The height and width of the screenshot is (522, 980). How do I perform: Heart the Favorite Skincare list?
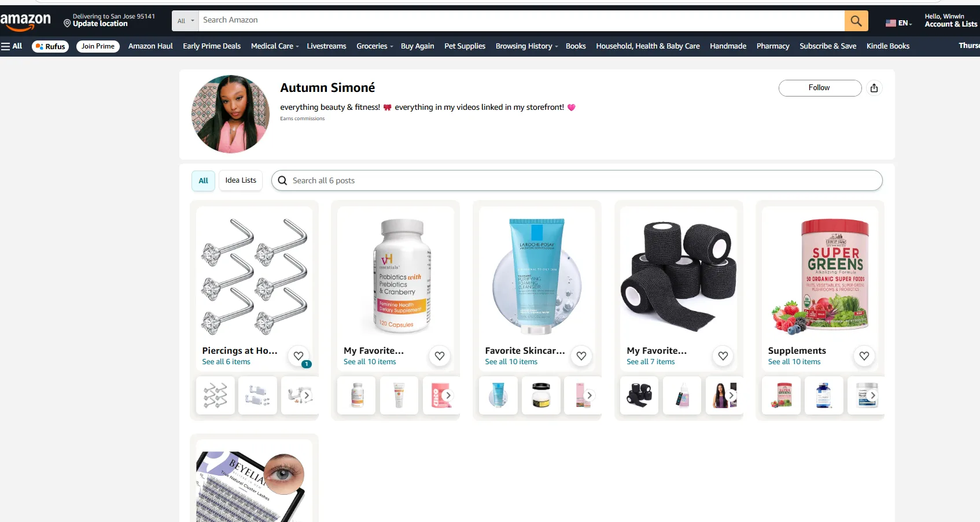581,356
